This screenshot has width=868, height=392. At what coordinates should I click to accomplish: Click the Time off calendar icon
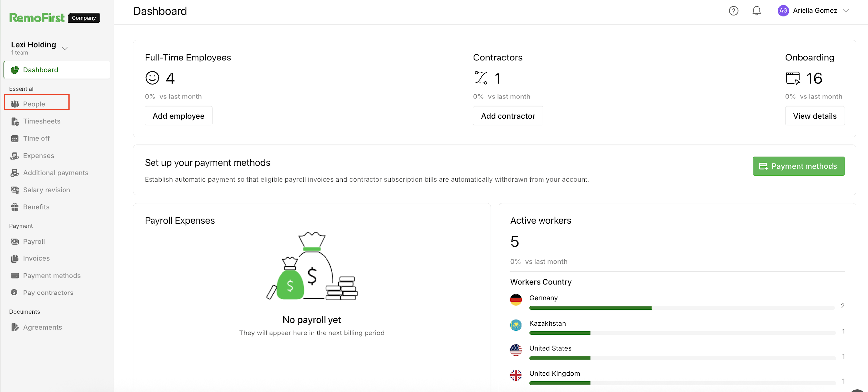coord(15,138)
